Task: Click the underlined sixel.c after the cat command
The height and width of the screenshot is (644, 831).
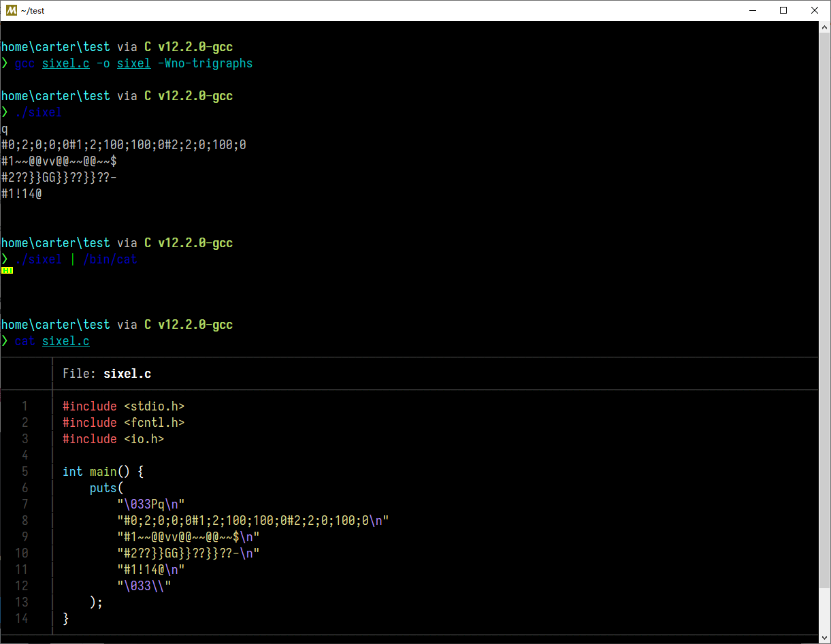Action: click(65, 340)
